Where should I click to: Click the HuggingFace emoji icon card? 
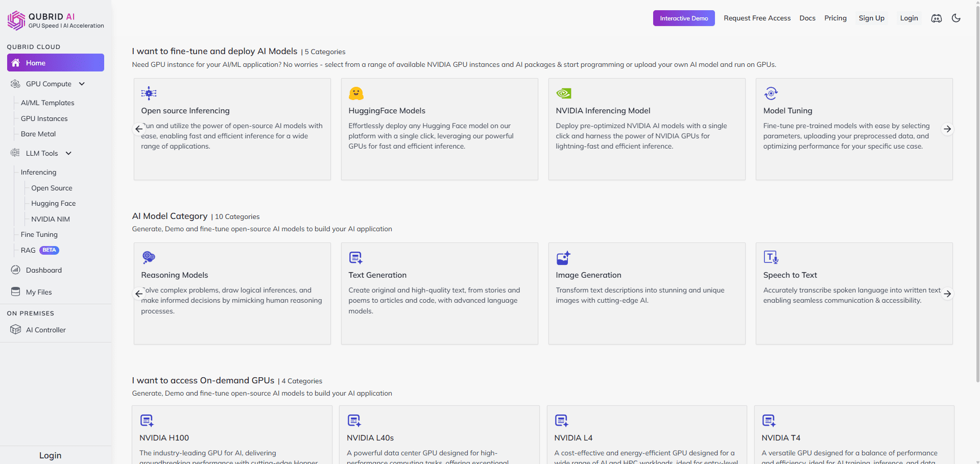point(356,93)
